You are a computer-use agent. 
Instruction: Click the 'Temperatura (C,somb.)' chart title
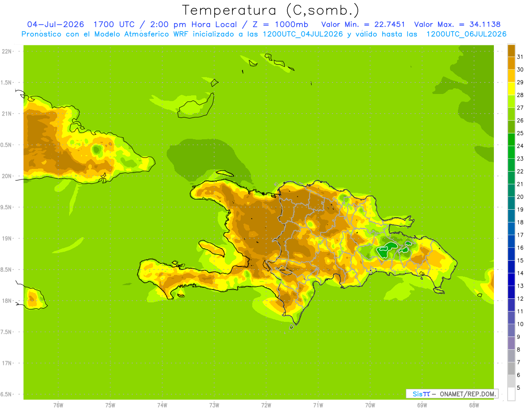click(271, 10)
